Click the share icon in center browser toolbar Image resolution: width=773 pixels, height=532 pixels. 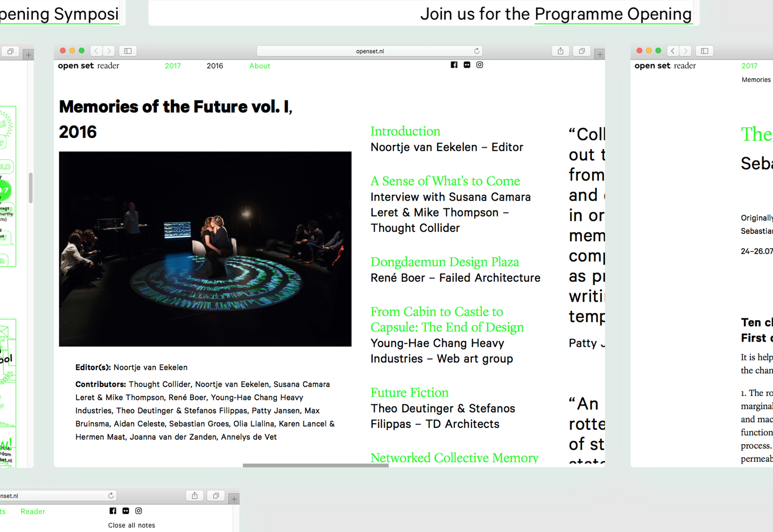tap(561, 51)
